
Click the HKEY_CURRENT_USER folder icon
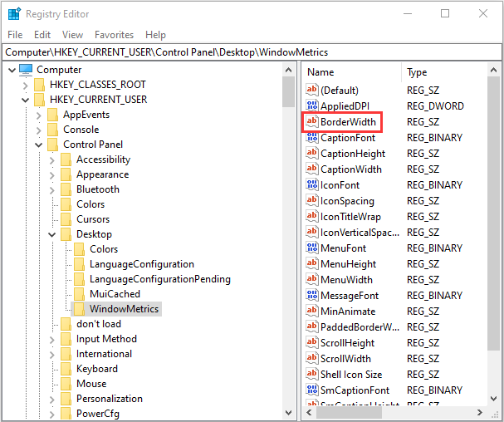40,100
